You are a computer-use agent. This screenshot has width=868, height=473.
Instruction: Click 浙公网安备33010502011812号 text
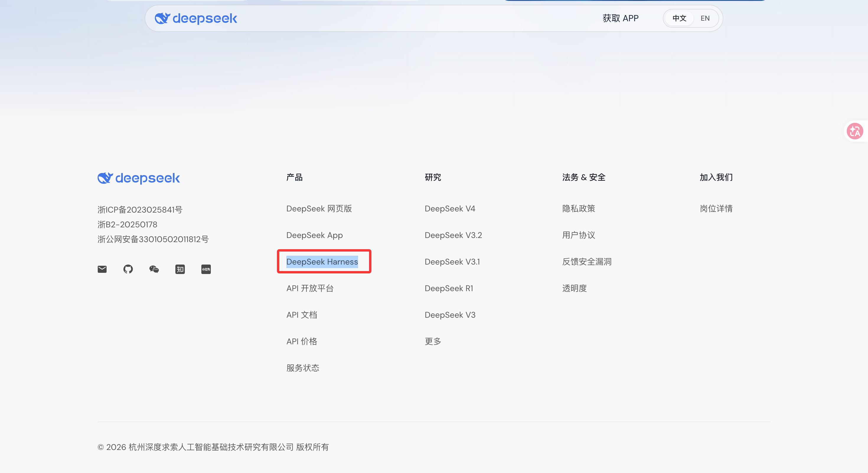[x=153, y=239]
